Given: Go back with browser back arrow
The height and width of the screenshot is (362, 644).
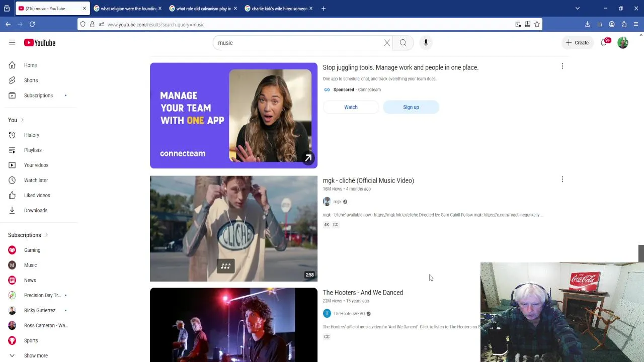Looking at the screenshot, I should coord(8,24).
